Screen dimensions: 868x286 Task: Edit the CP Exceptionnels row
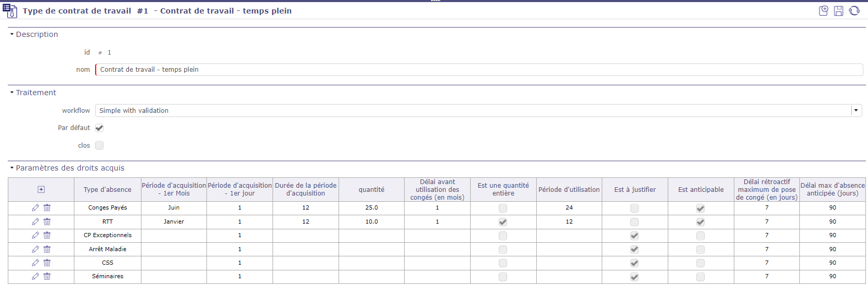pyautogui.click(x=35, y=236)
